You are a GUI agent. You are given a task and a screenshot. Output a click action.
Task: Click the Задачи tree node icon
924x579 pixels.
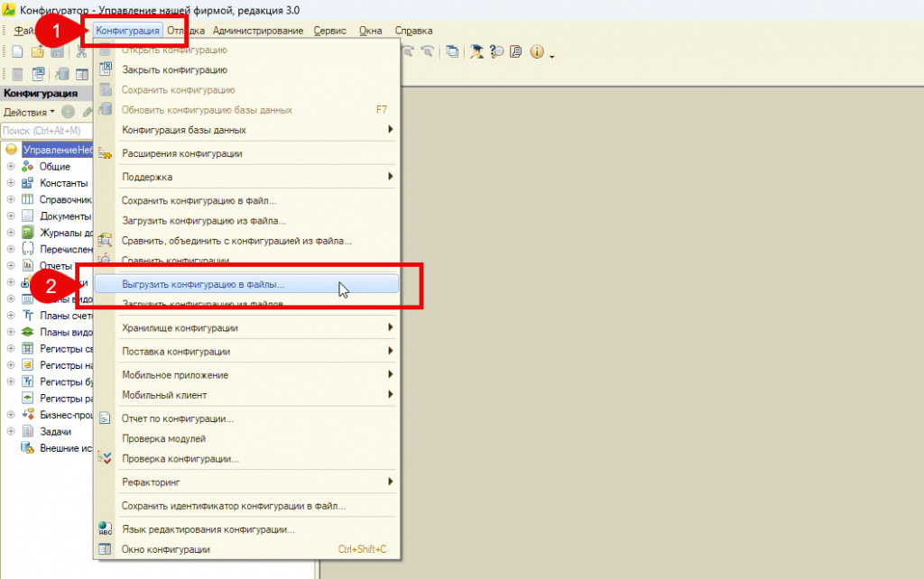tap(27, 431)
